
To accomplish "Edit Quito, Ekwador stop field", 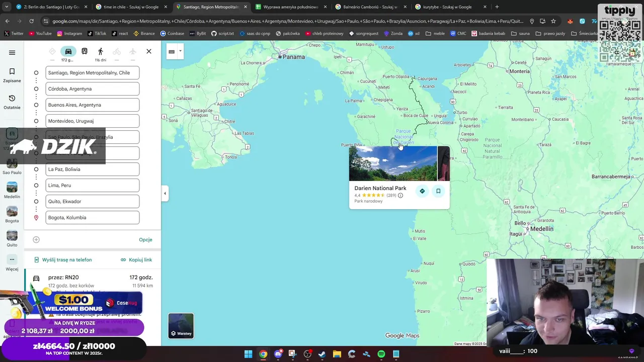I will point(93,202).
